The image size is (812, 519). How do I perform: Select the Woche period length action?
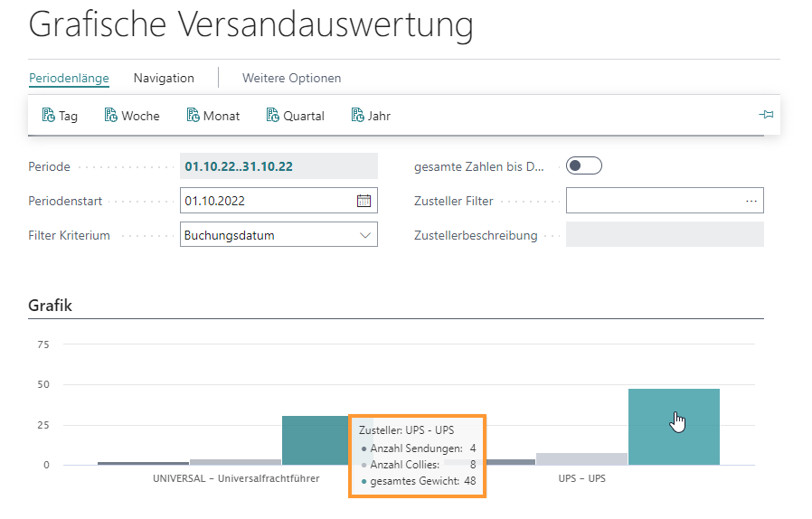pyautogui.click(x=132, y=116)
